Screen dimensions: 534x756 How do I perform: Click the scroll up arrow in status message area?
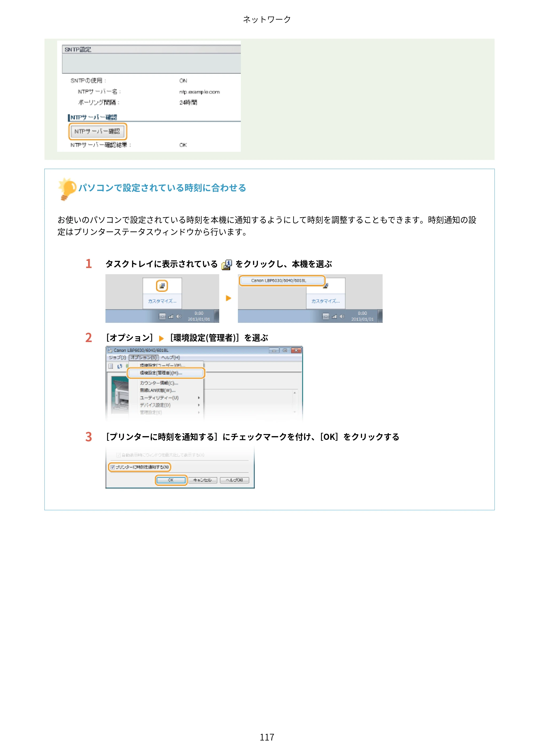pyautogui.click(x=295, y=393)
